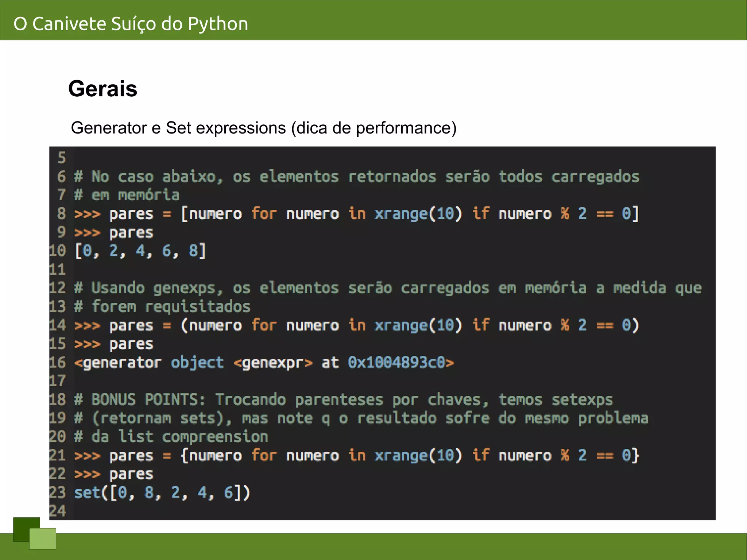
Task: Click line number 11 in the gutter
Action: click(58, 270)
